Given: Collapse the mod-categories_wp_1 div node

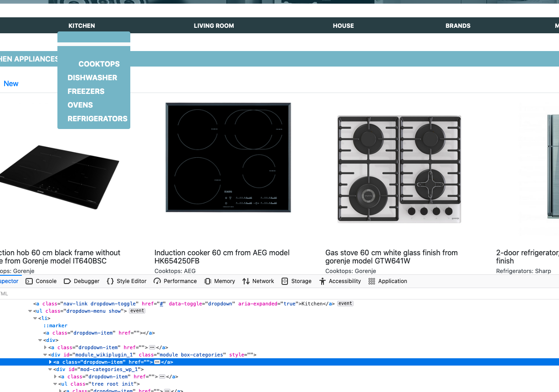Looking at the screenshot, I should coord(50,369).
